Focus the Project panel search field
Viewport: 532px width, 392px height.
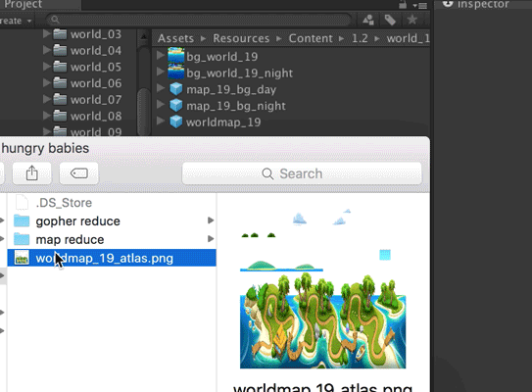[199, 20]
